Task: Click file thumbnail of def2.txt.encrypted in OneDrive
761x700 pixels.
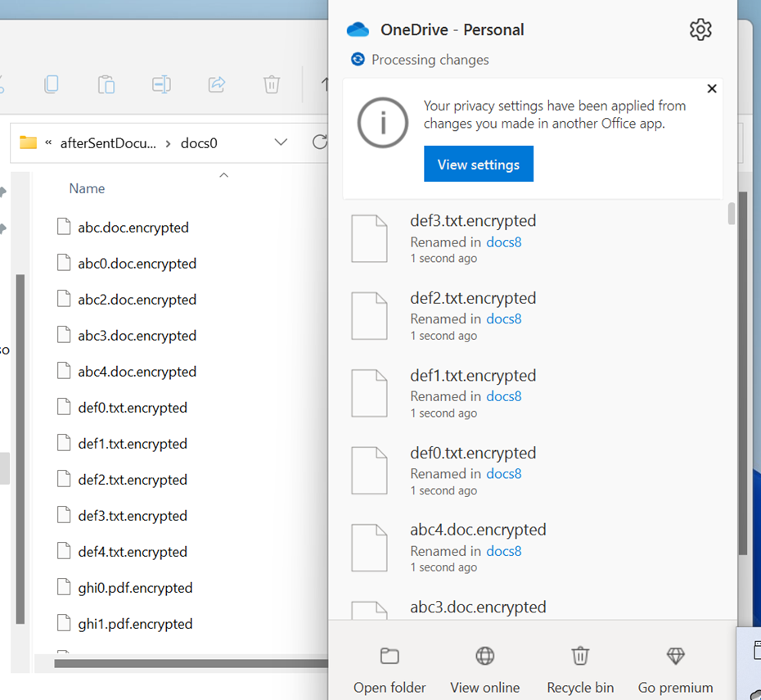Action: 369,316
